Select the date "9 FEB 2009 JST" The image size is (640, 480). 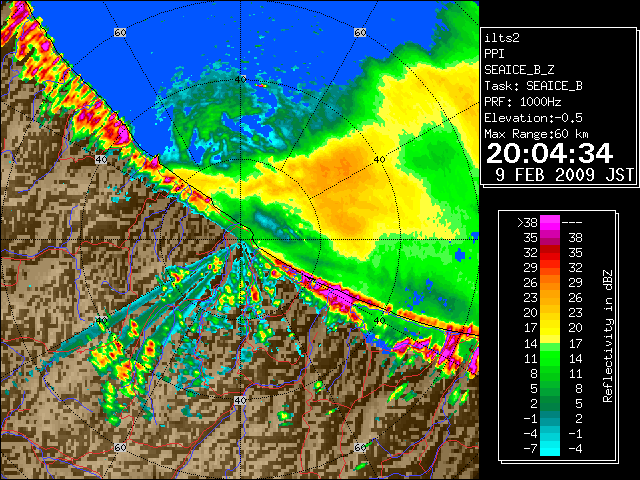tap(564, 175)
